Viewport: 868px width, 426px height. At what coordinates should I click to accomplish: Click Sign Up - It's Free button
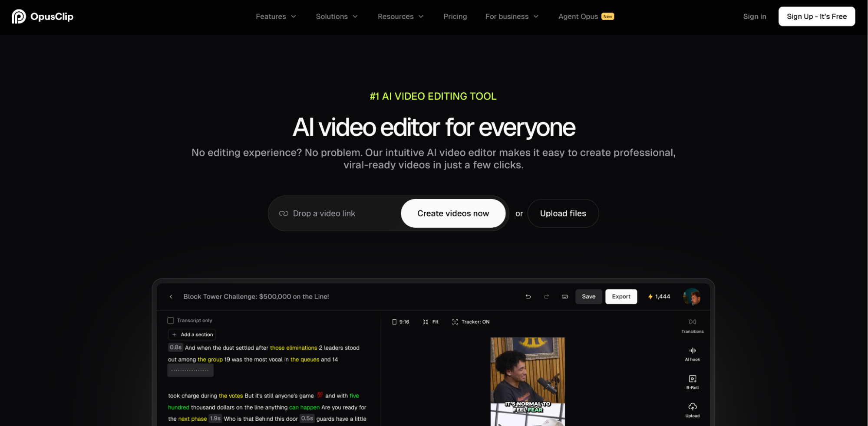point(816,16)
